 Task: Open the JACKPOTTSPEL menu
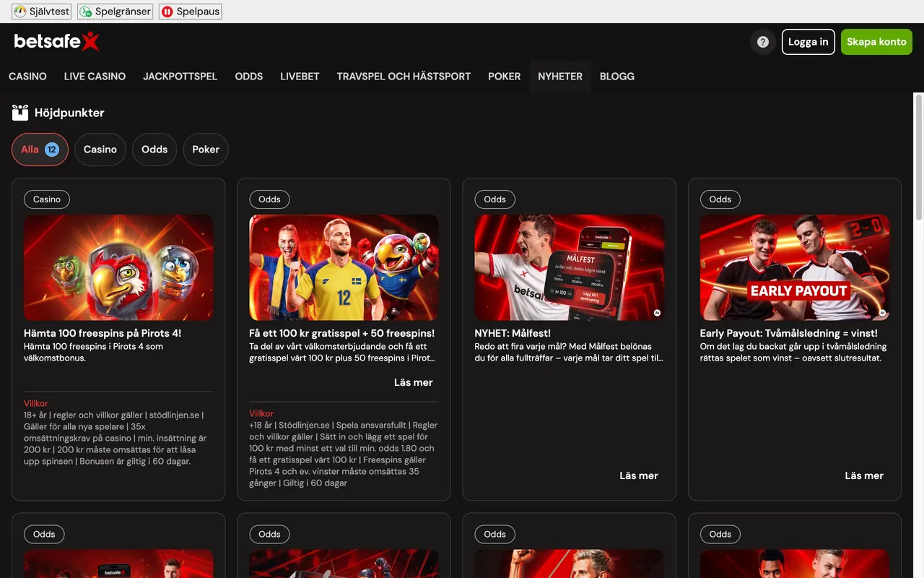pos(180,77)
